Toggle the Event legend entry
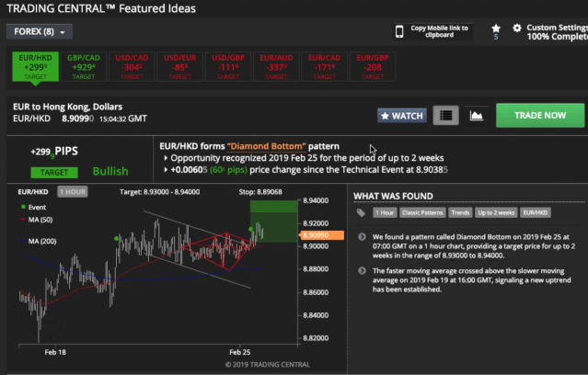The image size is (588, 375). tap(33, 207)
